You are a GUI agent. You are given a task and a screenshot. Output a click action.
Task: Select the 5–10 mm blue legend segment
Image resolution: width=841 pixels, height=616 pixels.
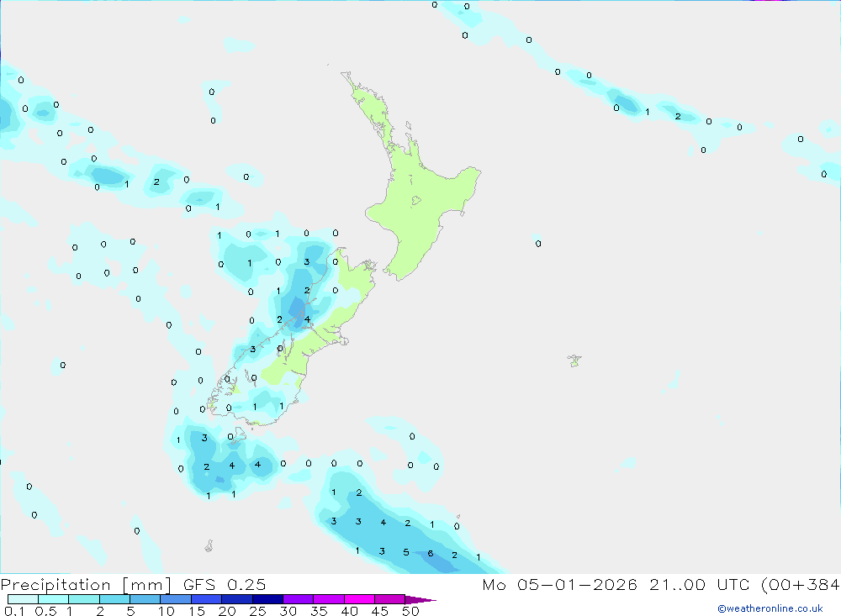(145, 599)
